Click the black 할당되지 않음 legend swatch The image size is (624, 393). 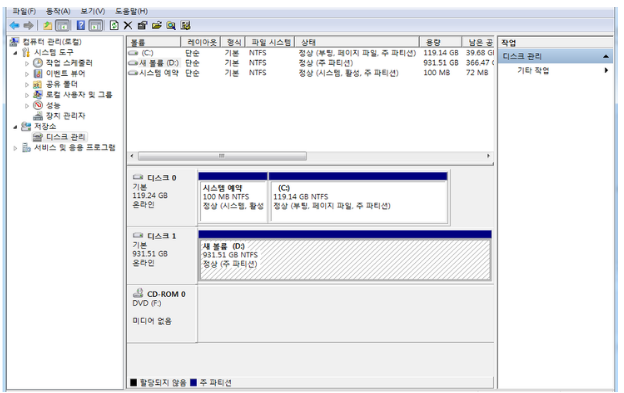coord(133,383)
